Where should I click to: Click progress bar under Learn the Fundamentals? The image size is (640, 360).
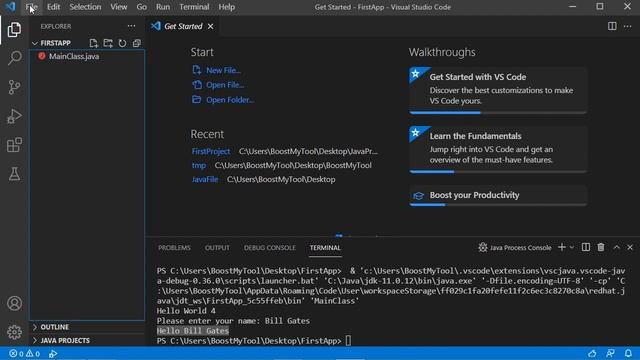tap(498, 171)
